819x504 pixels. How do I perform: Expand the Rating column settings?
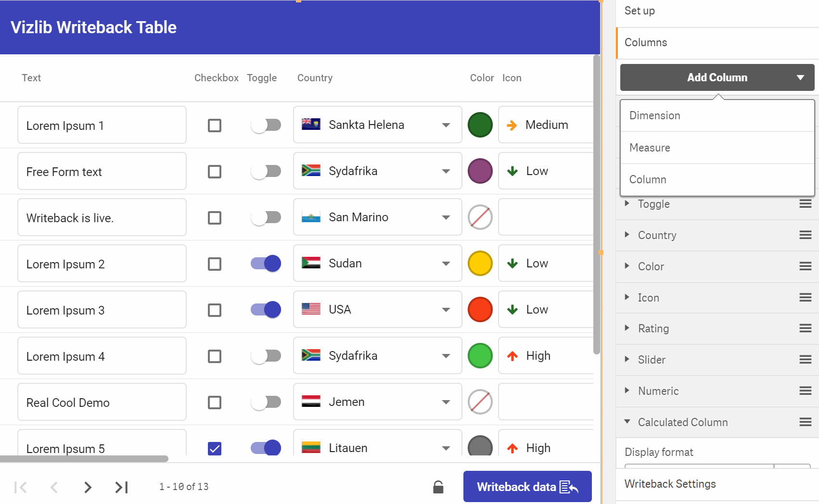627,328
